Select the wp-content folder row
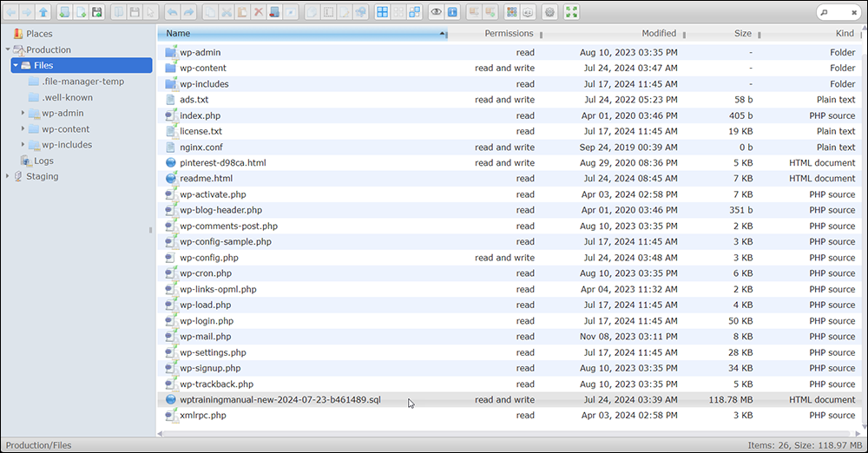Screen dimensions: 868x453 pos(510,68)
